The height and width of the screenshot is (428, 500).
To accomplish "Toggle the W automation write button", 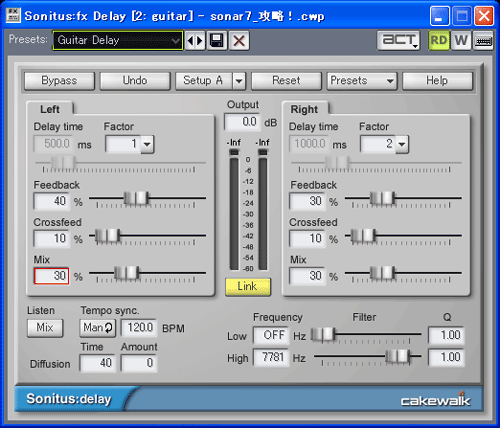I will 461,41.
